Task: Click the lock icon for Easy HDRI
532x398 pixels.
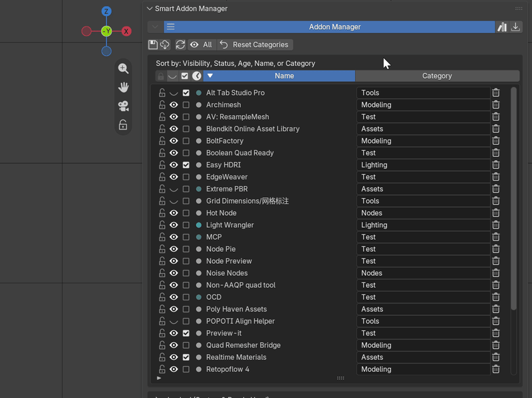Action: click(x=162, y=165)
